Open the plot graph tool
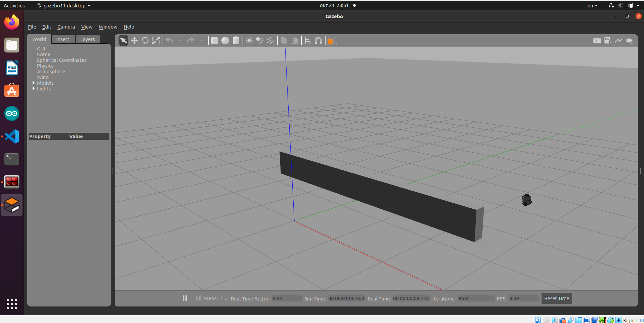 (x=618, y=41)
